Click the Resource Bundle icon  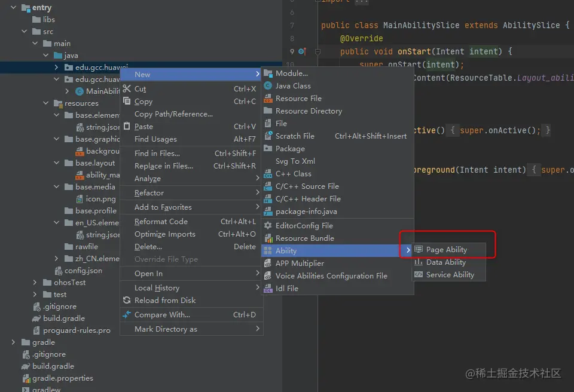tap(268, 238)
